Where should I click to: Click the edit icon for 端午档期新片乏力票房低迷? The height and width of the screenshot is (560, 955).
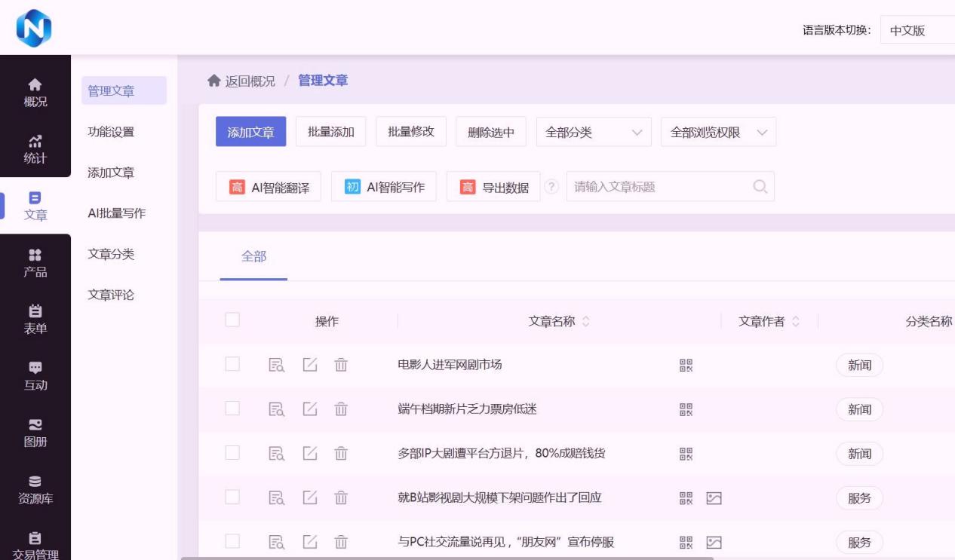[x=310, y=409]
